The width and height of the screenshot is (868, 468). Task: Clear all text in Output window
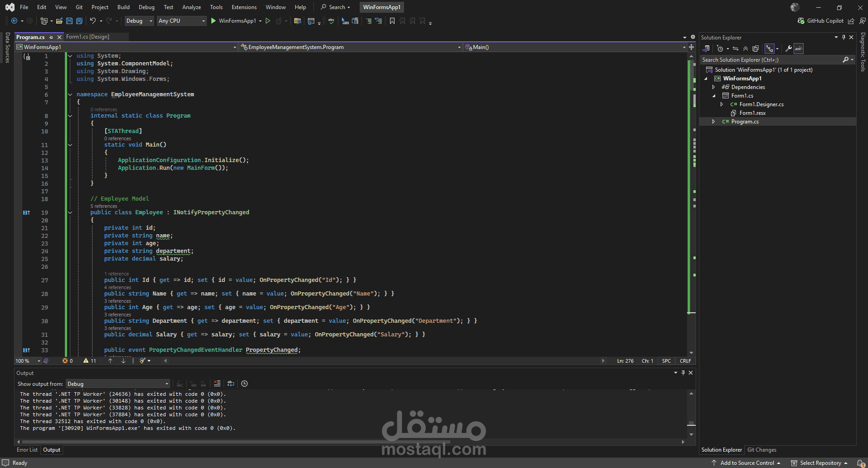pyautogui.click(x=217, y=384)
